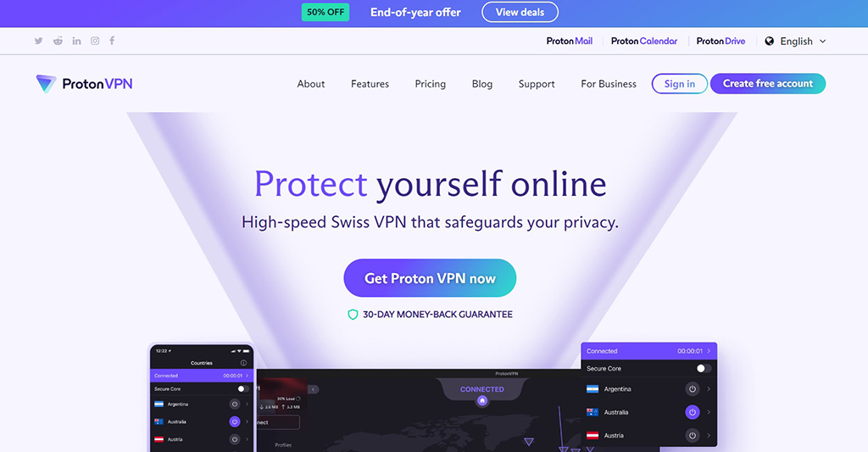Open the Facebook social icon
Screen dimensions: 868x452
tap(112, 41)
